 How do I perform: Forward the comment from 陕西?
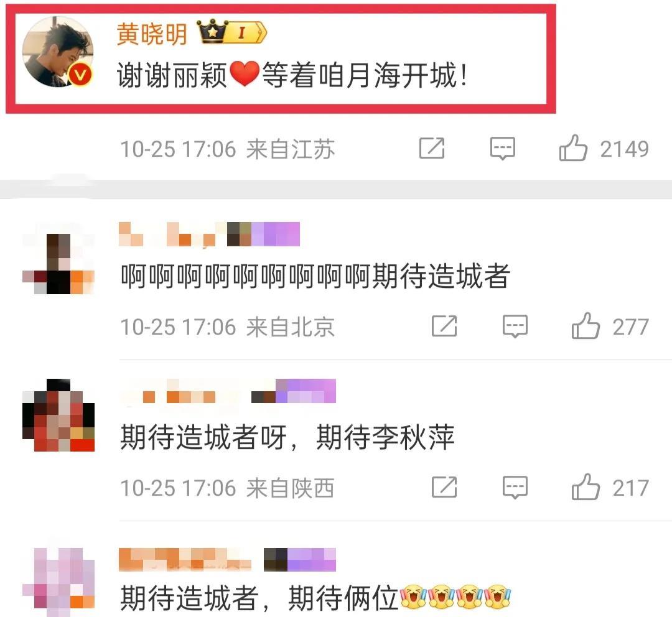(444, 487)
